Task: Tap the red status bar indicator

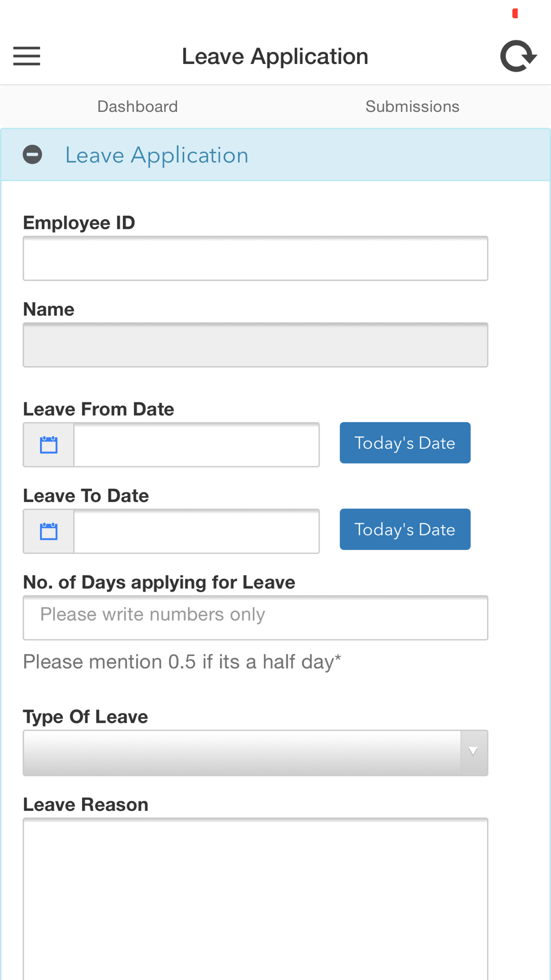Action: [515, 13]
